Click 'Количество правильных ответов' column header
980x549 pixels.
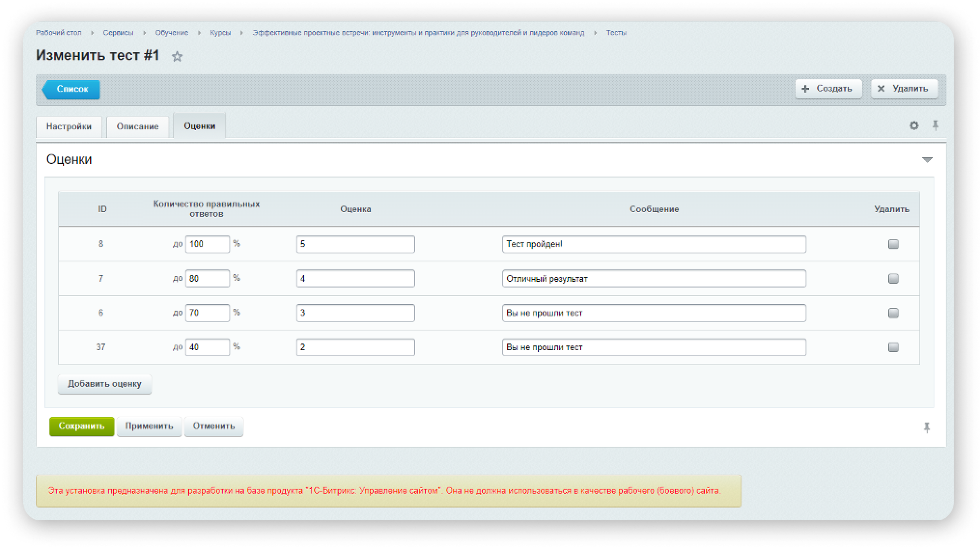[x=207, y=209]
